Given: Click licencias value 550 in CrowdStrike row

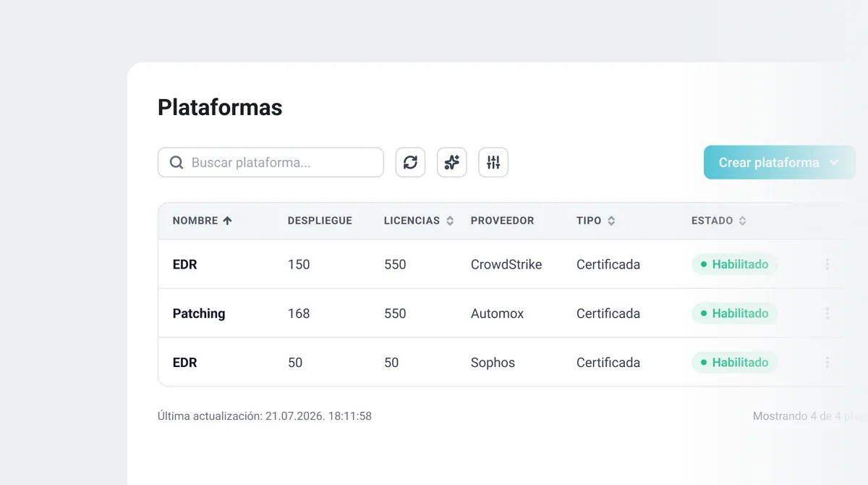Looking at the screenshot, I should pyautogui.click(x=395, y=264).
